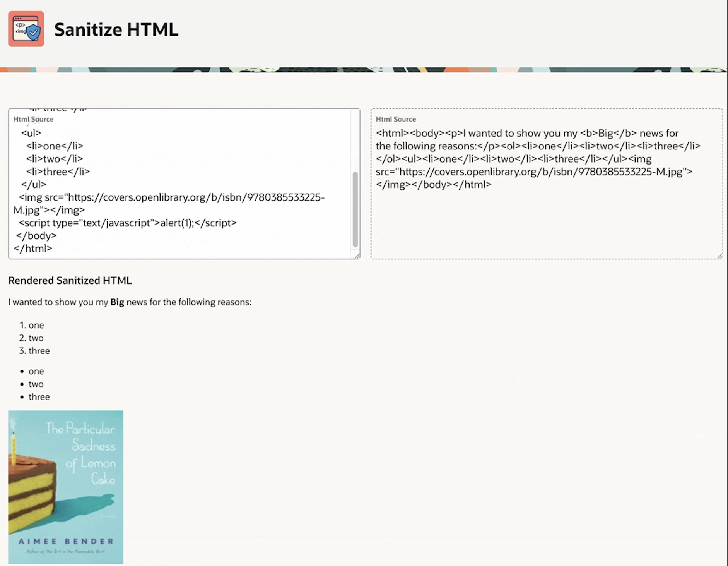The width and height of the screenshot is (728, 566).
Task: Click numbered list item '3. three'
Action: [34, 351]
